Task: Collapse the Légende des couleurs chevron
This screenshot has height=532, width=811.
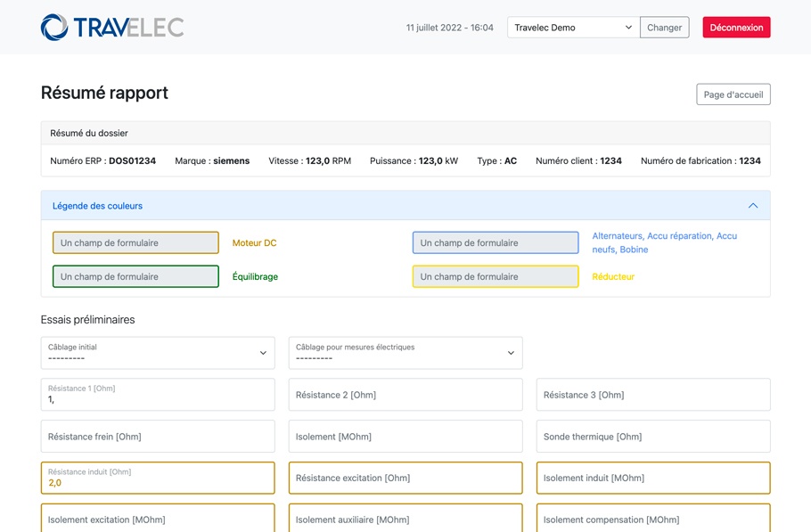Action: pos(753,206)
